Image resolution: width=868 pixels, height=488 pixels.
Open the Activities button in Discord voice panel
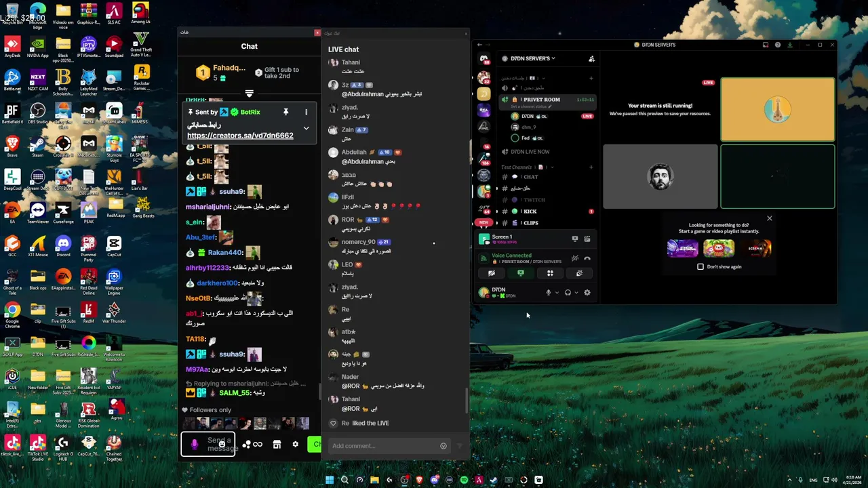tap(550, 273)
